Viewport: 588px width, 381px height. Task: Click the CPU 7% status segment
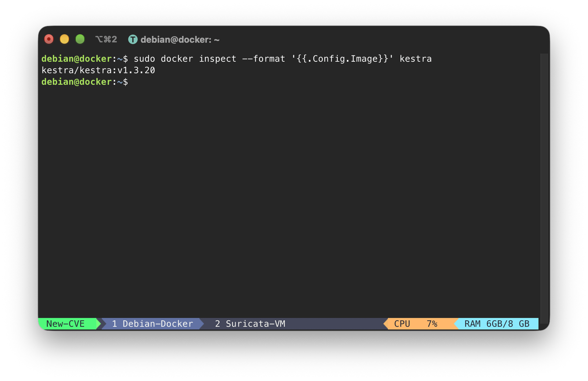coord(420,324)
